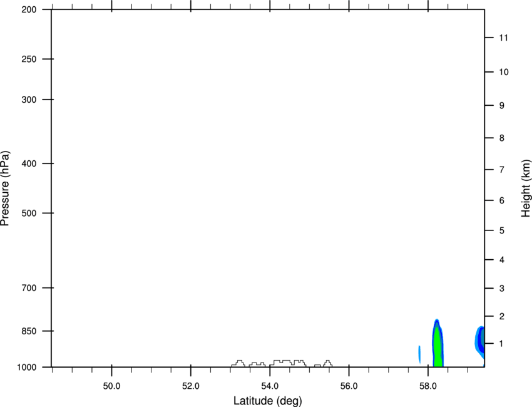Click the 300 pressure tick label
This screenshot has height=407, width=532.
(29, 100)
